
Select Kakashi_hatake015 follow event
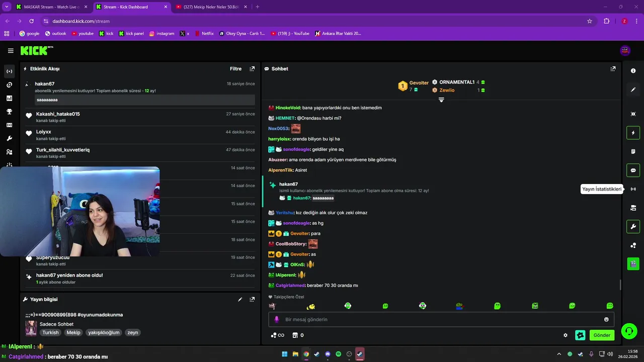(x=140, y=118)
